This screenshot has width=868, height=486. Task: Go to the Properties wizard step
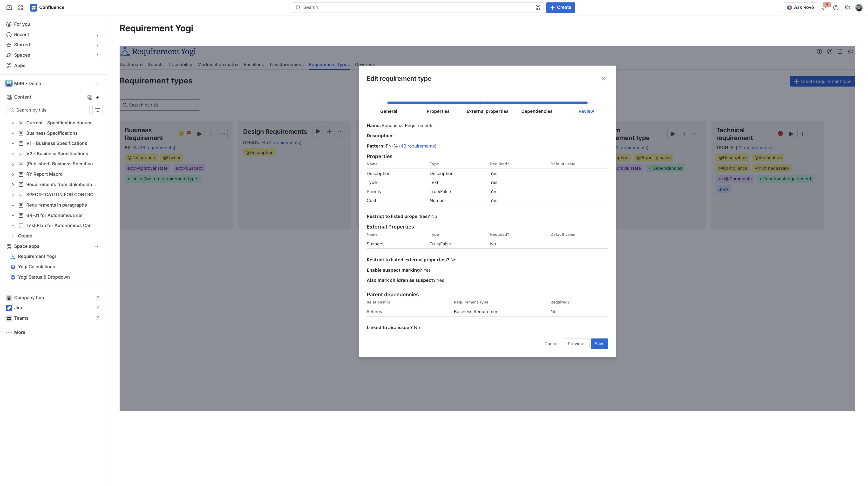coord(438,111)
